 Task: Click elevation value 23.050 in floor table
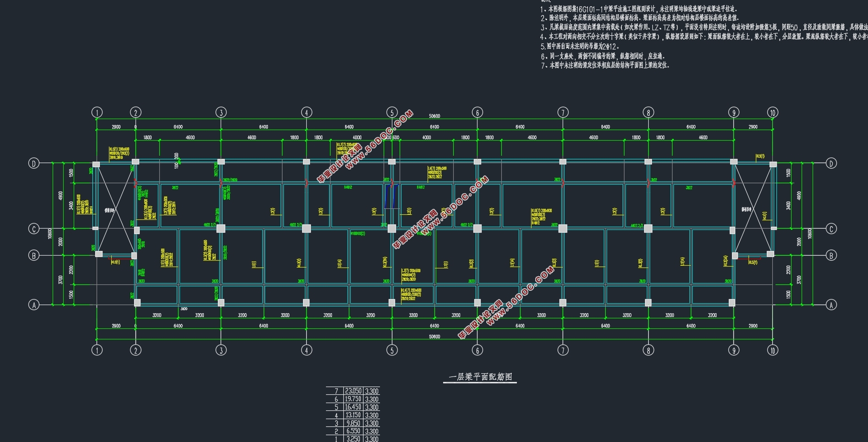pyautogui.click(x=353, y=391)
